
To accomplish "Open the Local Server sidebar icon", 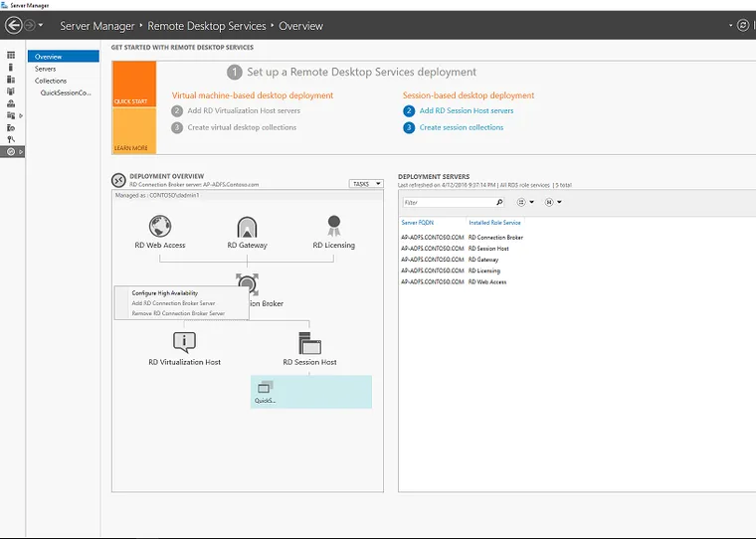I will tap(11, 67).
